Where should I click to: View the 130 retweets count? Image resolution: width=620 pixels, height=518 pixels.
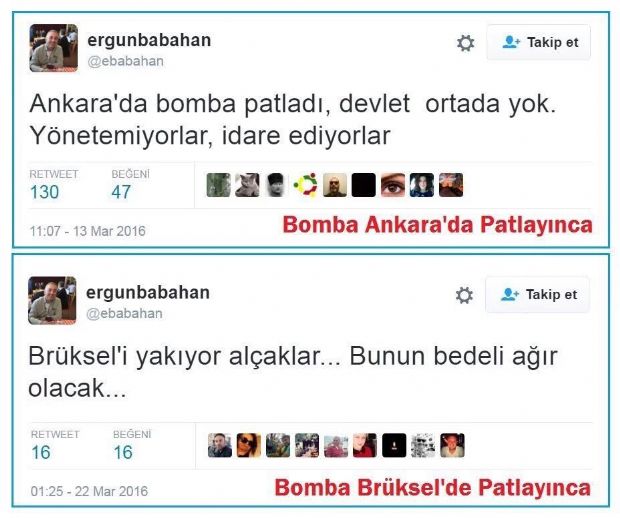tap(45, 192)
